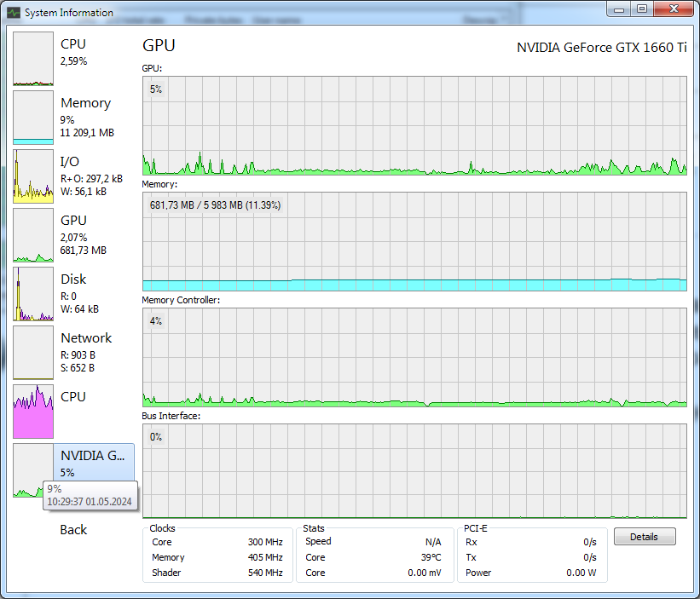The width and height of the screenshot is (700, 599).
Task: Click the Memory Controller graph
Action: [414, 357]
